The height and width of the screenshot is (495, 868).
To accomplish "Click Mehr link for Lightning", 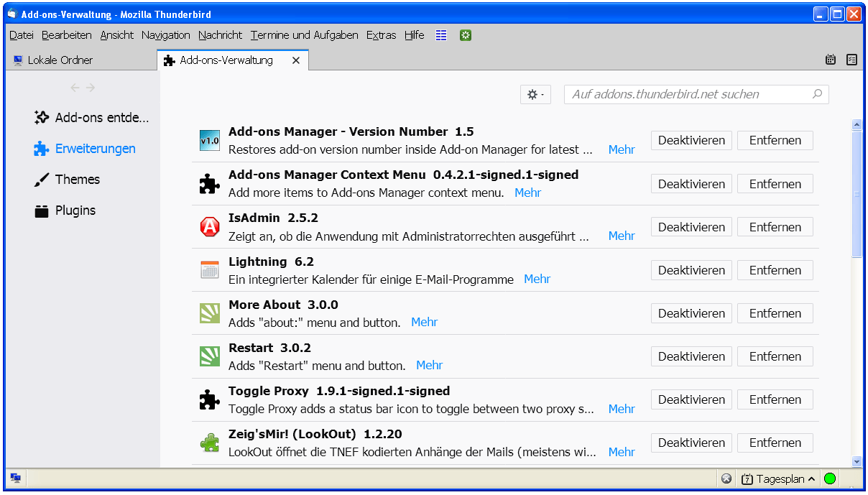I will click(x=537, y=279).
